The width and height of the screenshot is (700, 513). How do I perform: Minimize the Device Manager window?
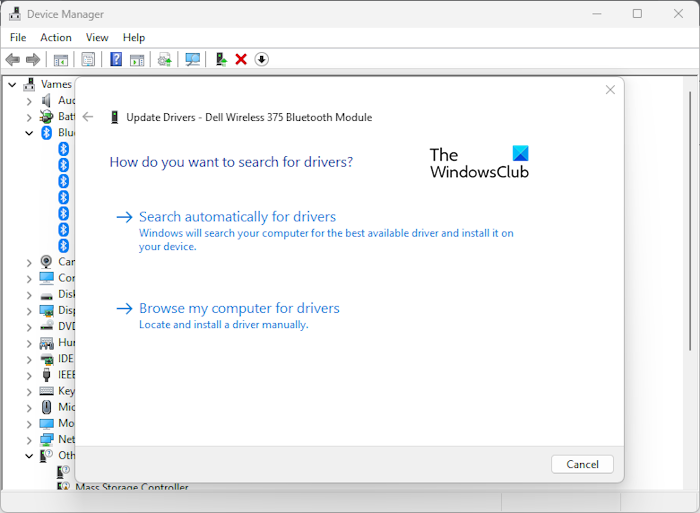click(x=597, y=14)
